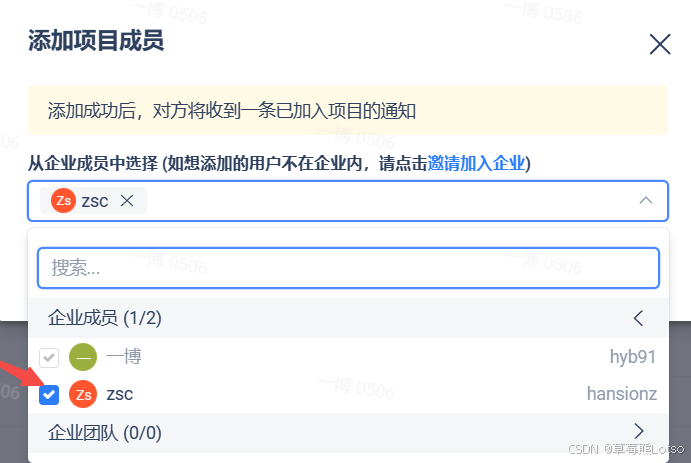Click the hansionz username text
This screenshot has width=691, height=463.
[x=621, y=394]
